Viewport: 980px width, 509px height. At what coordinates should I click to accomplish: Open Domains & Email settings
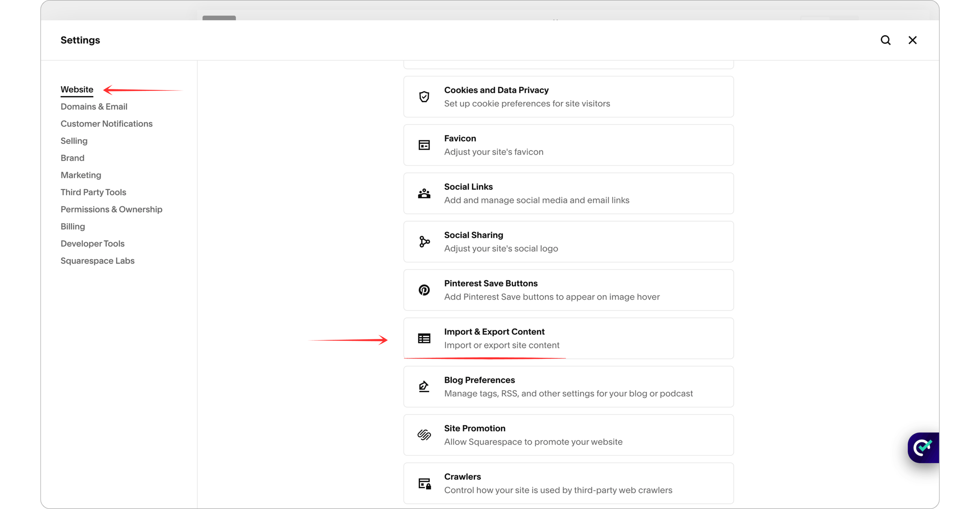click(x=94, y=107)
